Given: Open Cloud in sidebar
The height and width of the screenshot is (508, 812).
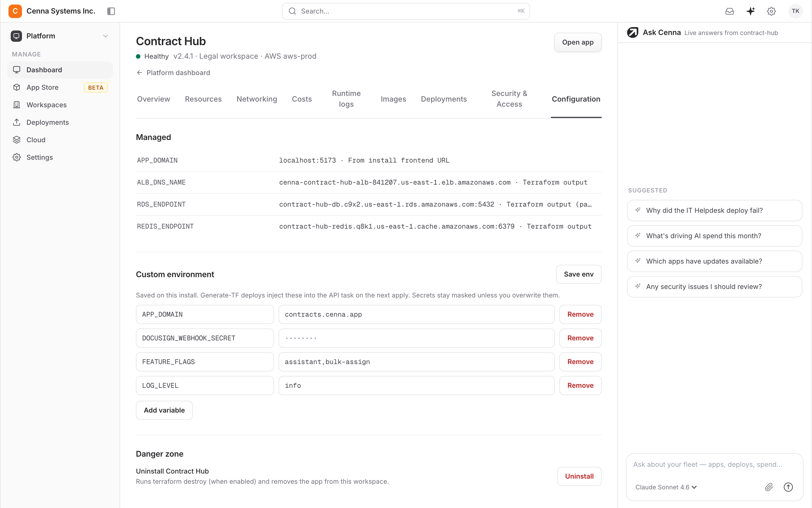Looking at the screenshot, I should coord(60,140).
